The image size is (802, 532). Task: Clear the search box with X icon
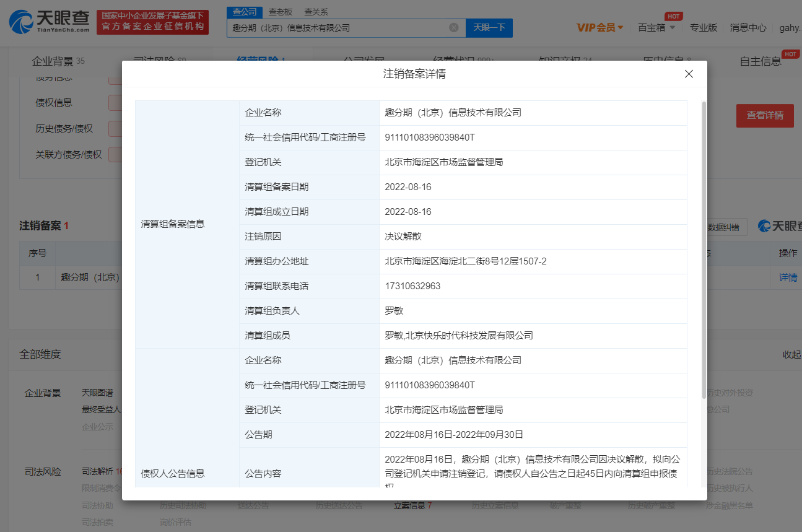pos(453,27)
